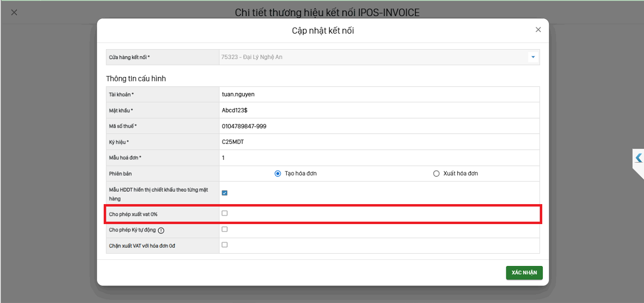The height and width of the screenshot is (303, 644).
Task: Enable Cho phép Ký tự động checkbox
Action: pos(224,229)
